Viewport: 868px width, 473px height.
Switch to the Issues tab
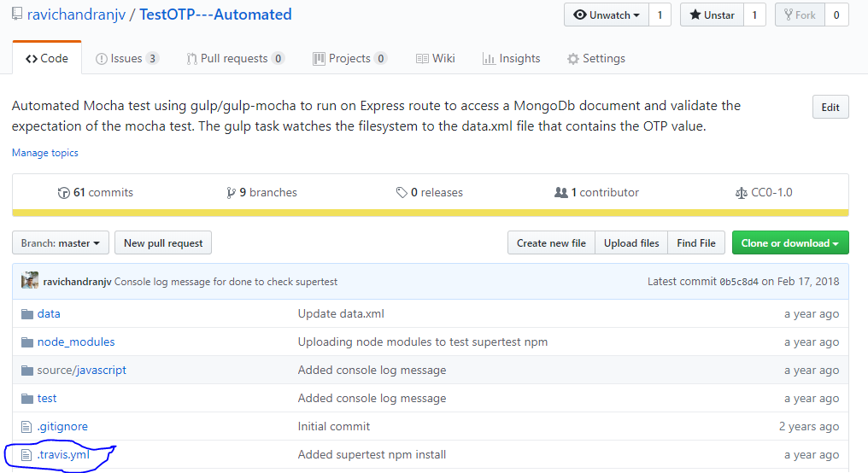[126, 59]
